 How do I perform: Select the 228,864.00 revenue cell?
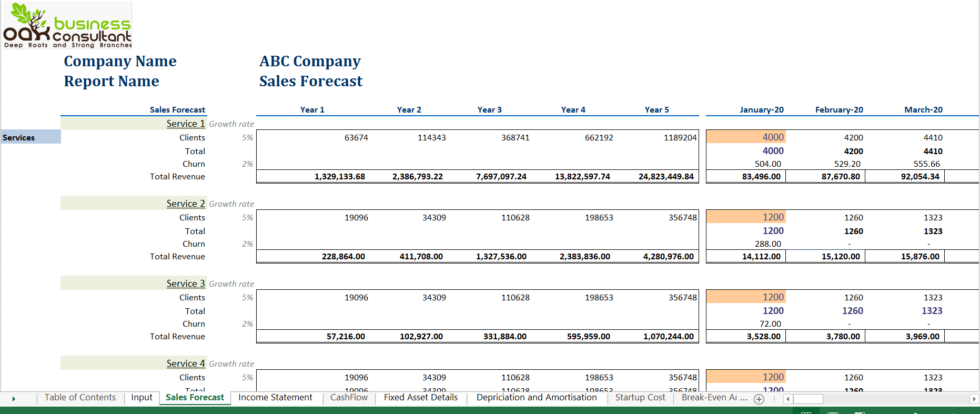(x=343, y=256)
